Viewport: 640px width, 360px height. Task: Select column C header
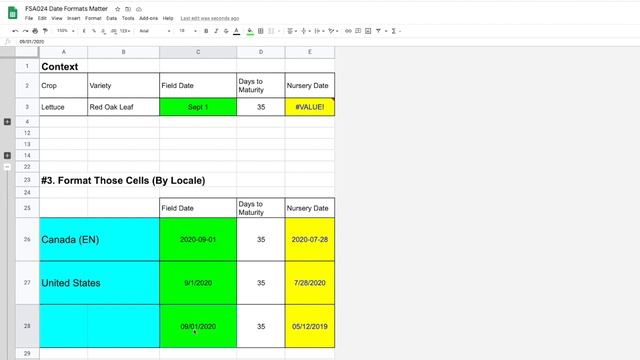198,52
